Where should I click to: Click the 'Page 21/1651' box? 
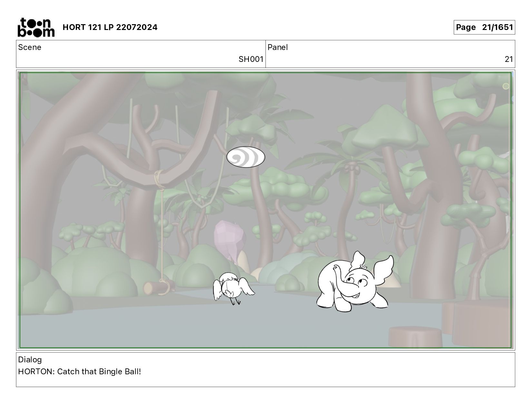484,27
